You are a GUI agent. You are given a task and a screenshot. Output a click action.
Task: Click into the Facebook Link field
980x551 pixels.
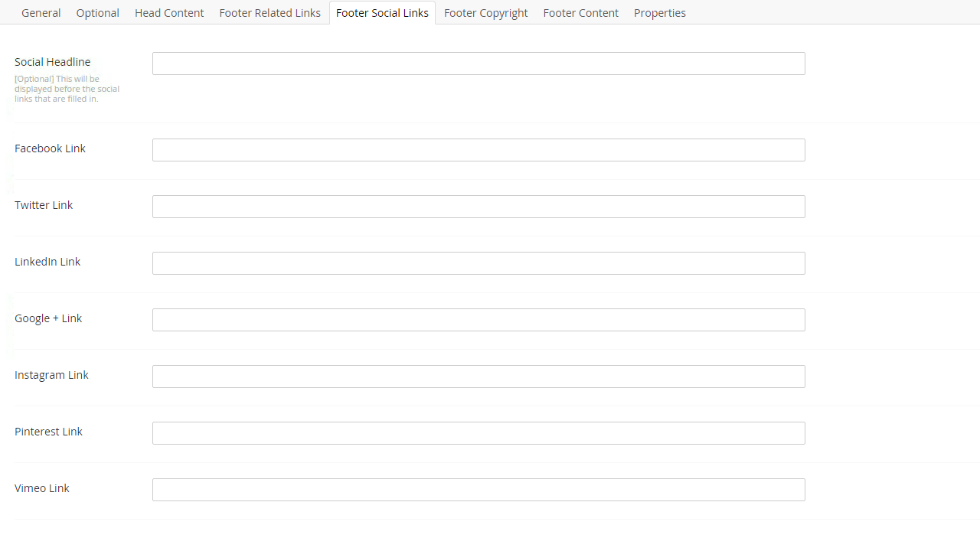click(479, 150)
